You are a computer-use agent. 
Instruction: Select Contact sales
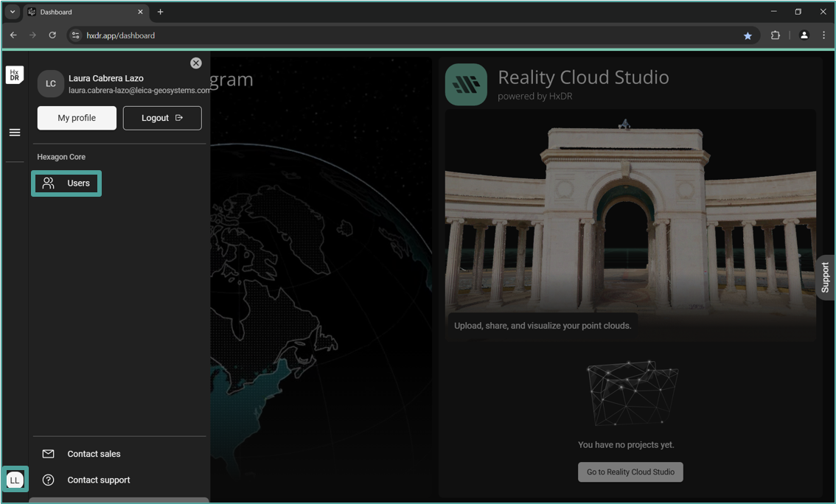(x=94, y=454)
